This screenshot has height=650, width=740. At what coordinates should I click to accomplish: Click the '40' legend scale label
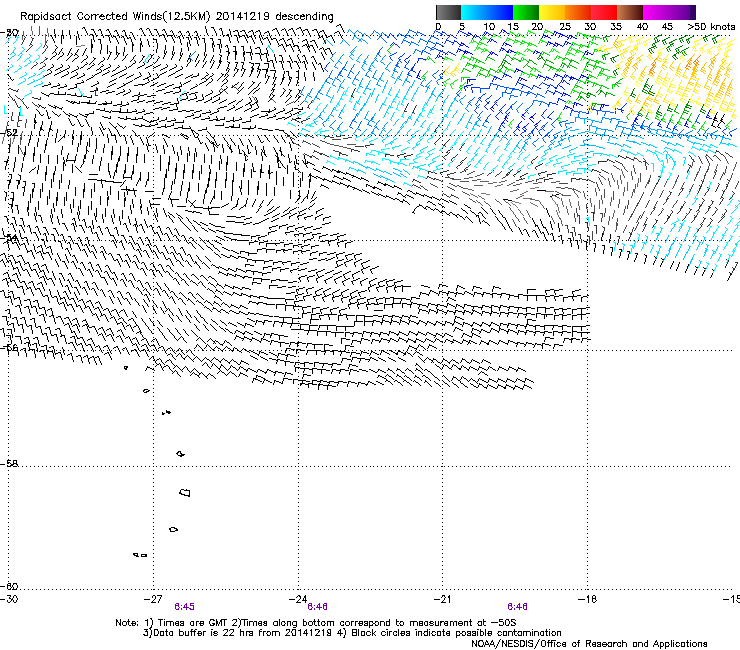point(642,27)
